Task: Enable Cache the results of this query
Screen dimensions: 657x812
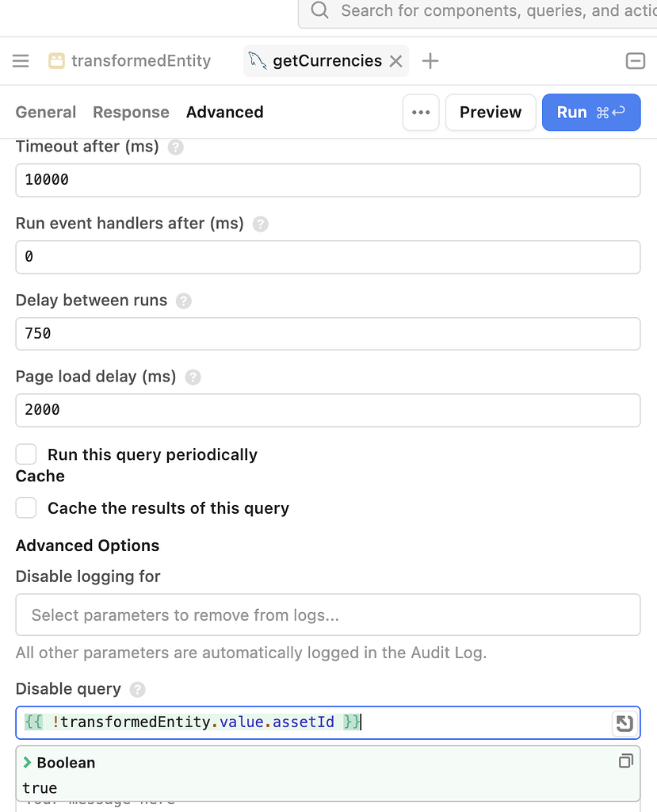Action: tap(26, 508)
